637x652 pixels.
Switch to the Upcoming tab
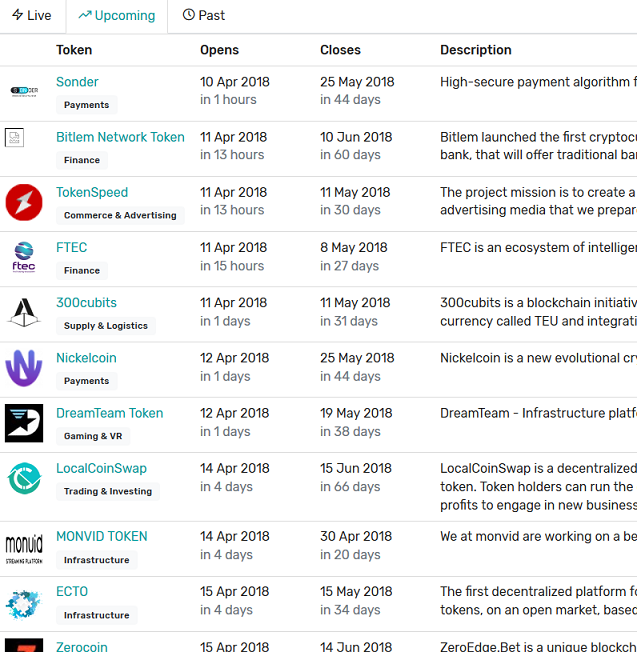coord(117,15)
